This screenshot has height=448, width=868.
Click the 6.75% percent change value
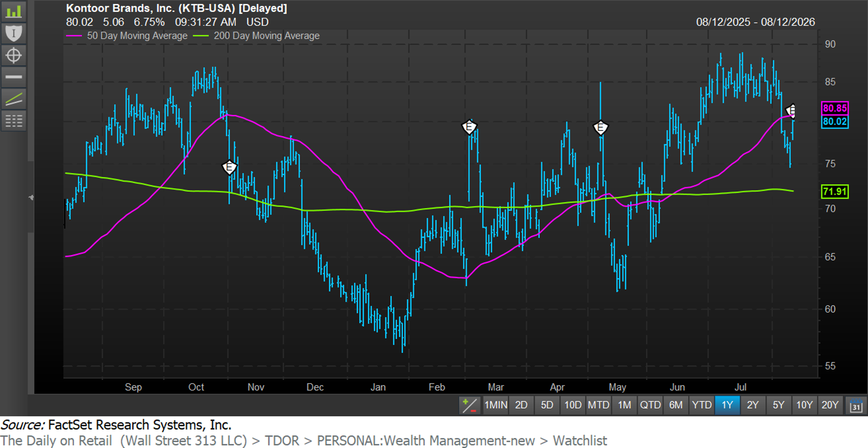[x=149, y=22]
